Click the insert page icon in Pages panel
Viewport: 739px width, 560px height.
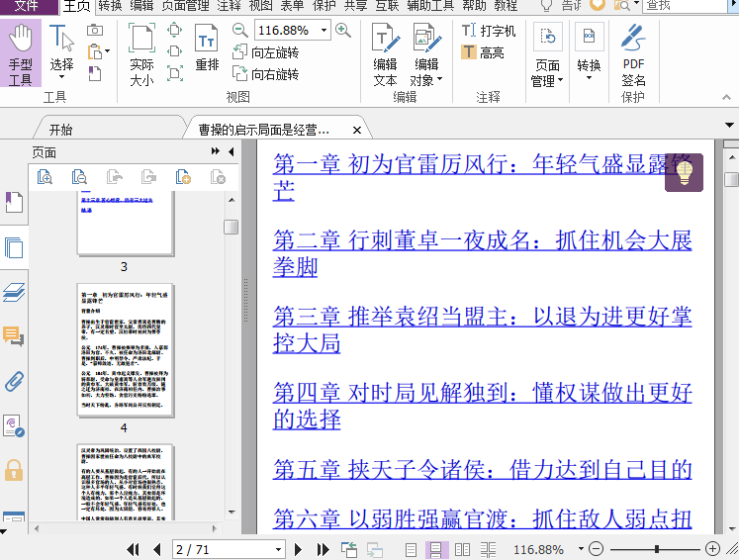pyautogui.click(x=183, y=177)
